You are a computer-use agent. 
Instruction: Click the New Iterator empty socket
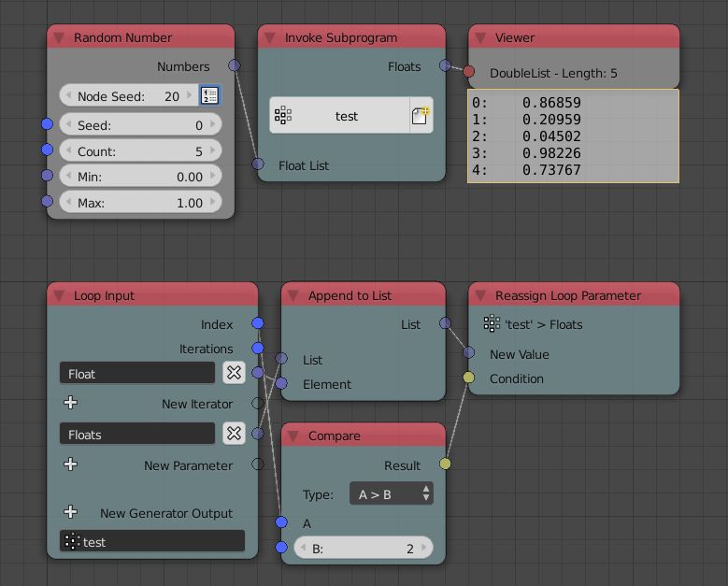(258, 403)
